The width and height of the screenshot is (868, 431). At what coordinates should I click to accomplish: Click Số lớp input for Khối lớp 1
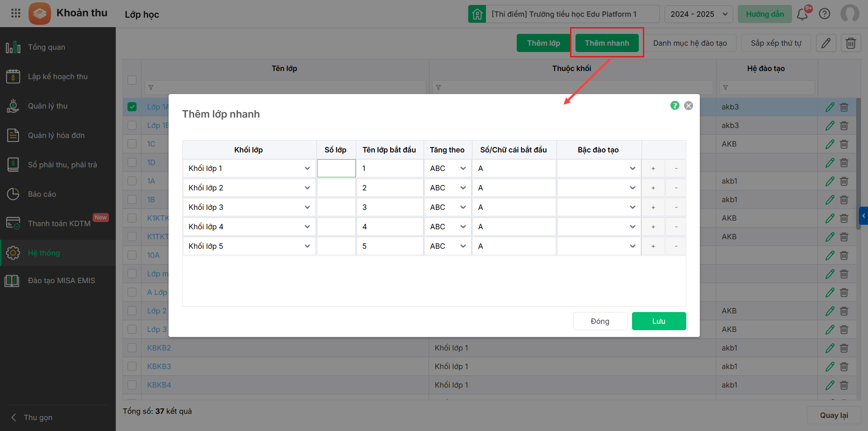coord(336,168)
